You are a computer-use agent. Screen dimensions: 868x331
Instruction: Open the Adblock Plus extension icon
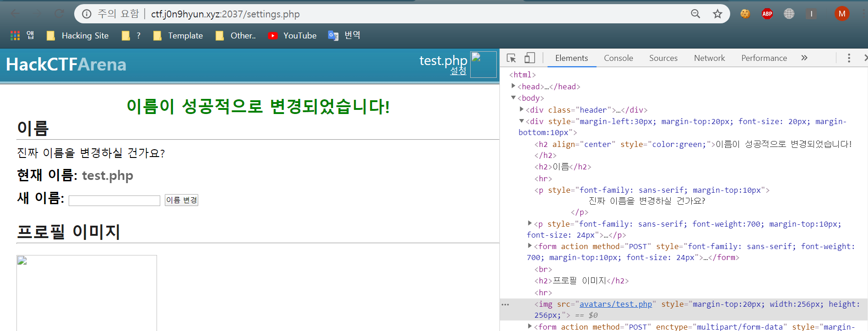pyautogui.click(x=767, y=14)
